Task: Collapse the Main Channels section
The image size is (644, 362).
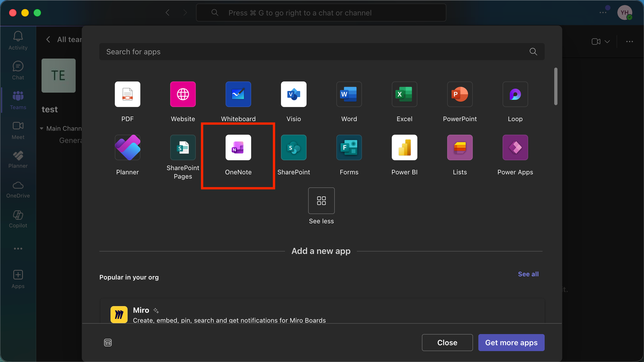Action: pyautogui.click(x=42, y=129)
